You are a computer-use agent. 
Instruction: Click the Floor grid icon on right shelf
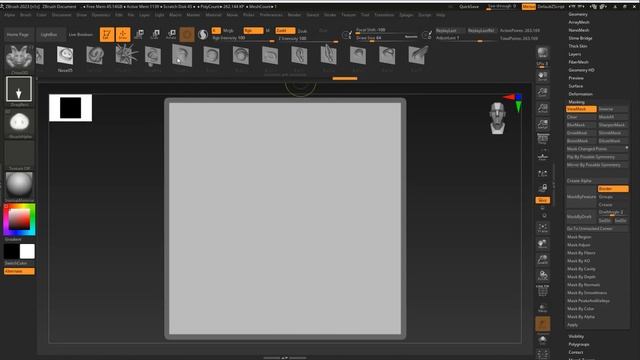542,156
